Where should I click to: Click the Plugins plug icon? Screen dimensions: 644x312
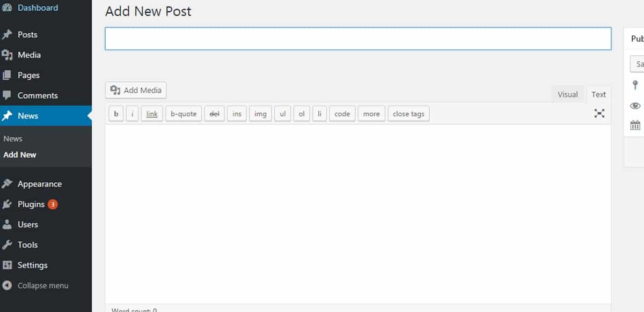pyautogui.click(x=7, y=204)
